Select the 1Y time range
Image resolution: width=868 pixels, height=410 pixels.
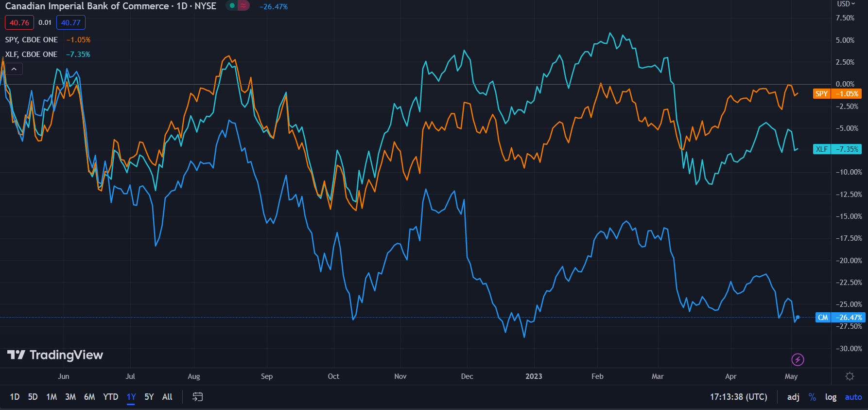tap(131, 397)
